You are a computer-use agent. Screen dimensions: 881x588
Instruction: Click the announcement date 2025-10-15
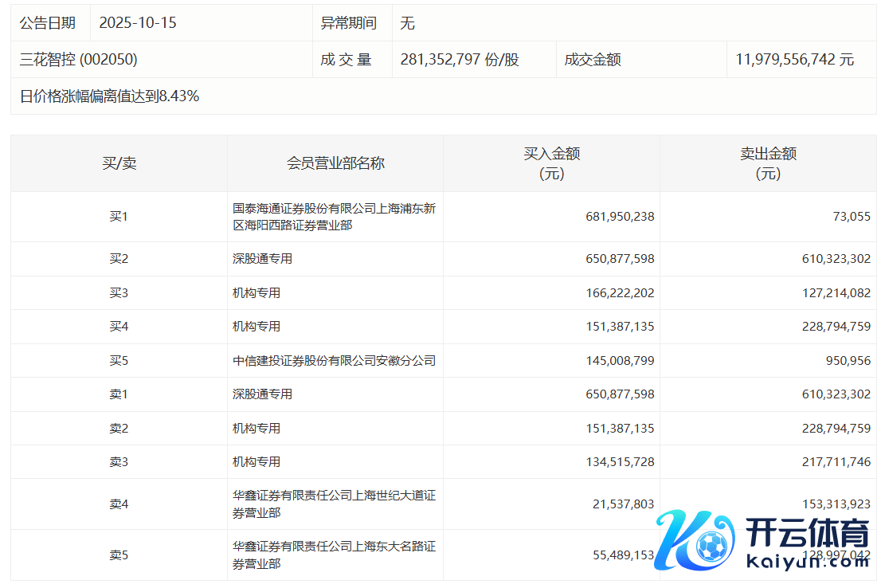click(138, 23)
